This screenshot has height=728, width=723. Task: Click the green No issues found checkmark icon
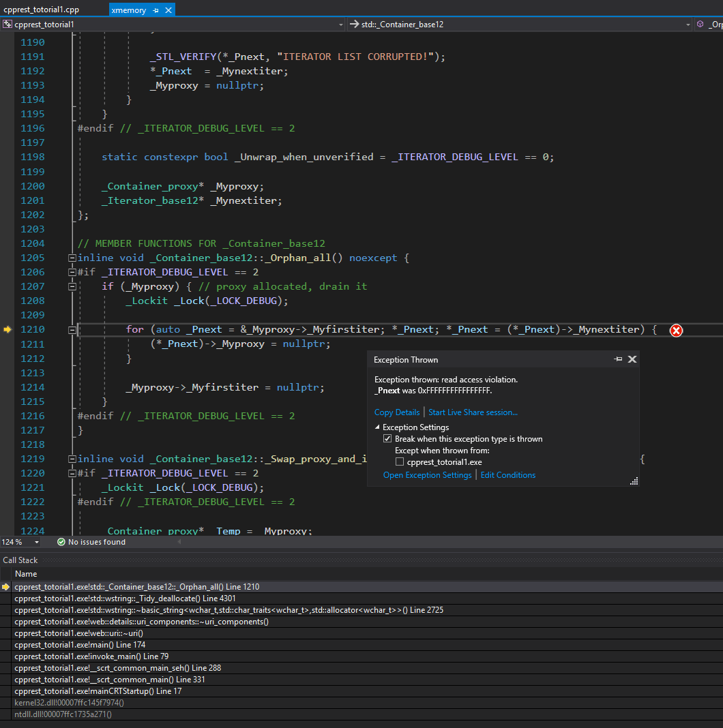[61, 542]
